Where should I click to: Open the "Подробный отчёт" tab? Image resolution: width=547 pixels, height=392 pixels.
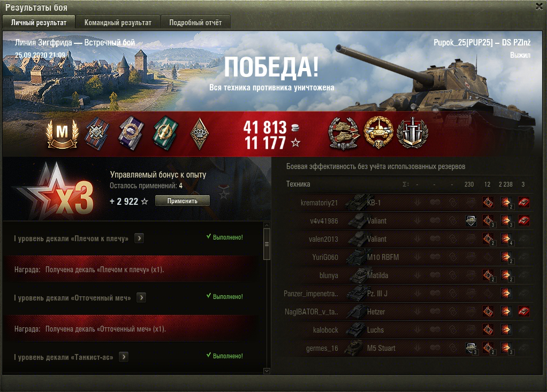tap(195, 22)
